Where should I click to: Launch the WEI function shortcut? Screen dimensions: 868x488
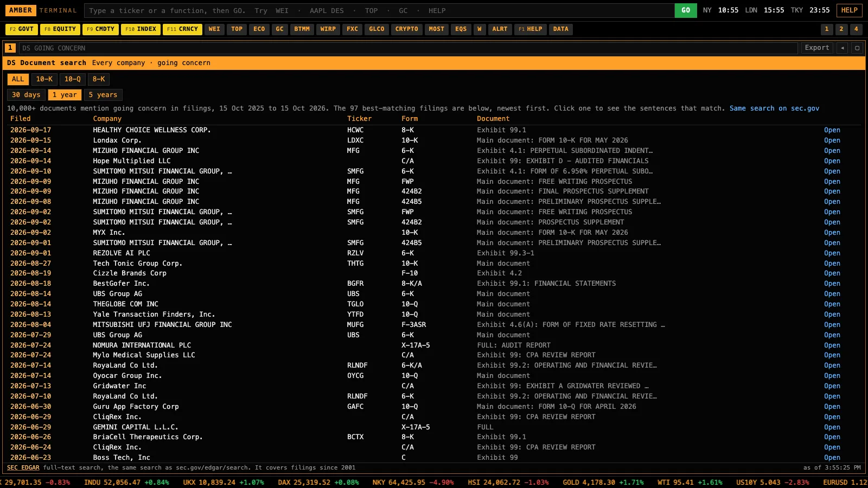(214, 29)
